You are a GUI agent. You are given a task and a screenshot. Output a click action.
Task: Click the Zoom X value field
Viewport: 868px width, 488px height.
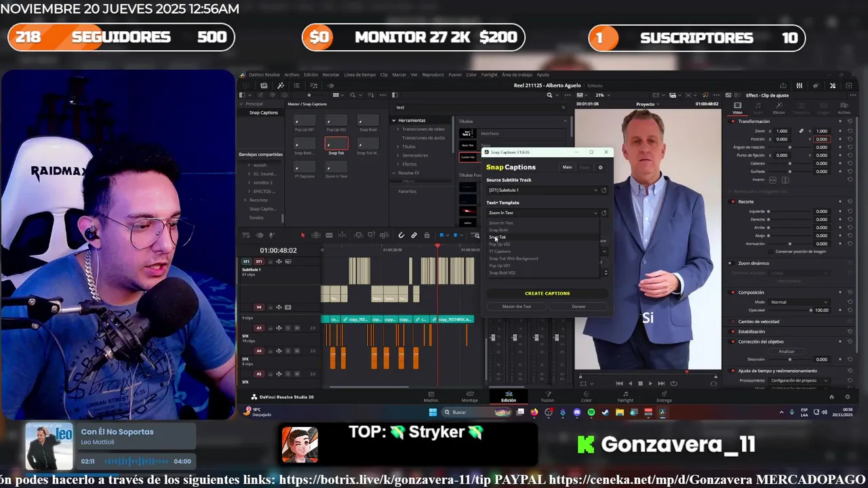point(783,131)
